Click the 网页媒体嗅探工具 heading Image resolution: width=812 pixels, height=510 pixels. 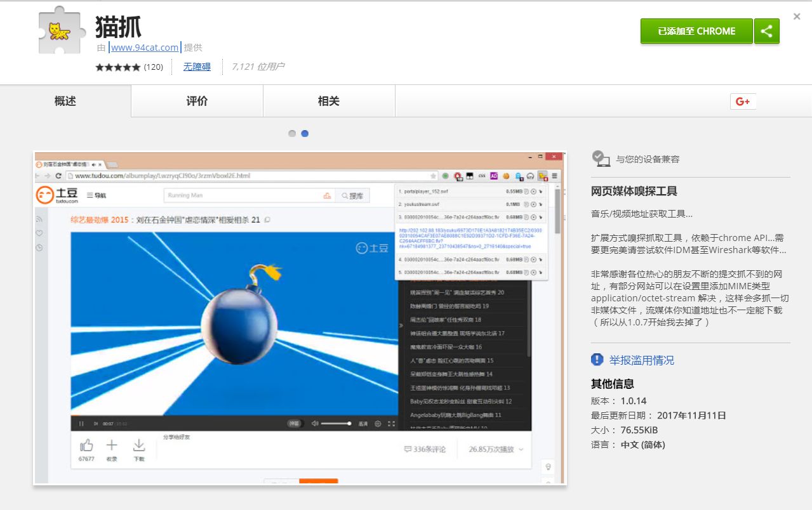pyautogui.click(x=634, y=191)
